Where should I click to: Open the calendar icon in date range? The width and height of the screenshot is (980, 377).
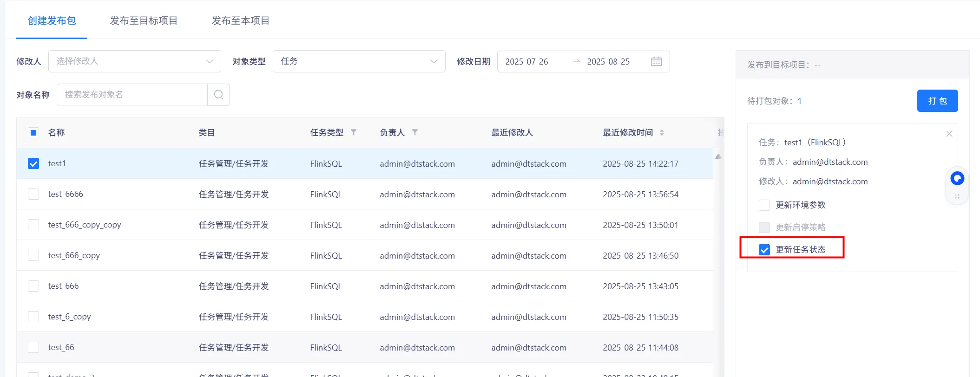tap(656, 62)
